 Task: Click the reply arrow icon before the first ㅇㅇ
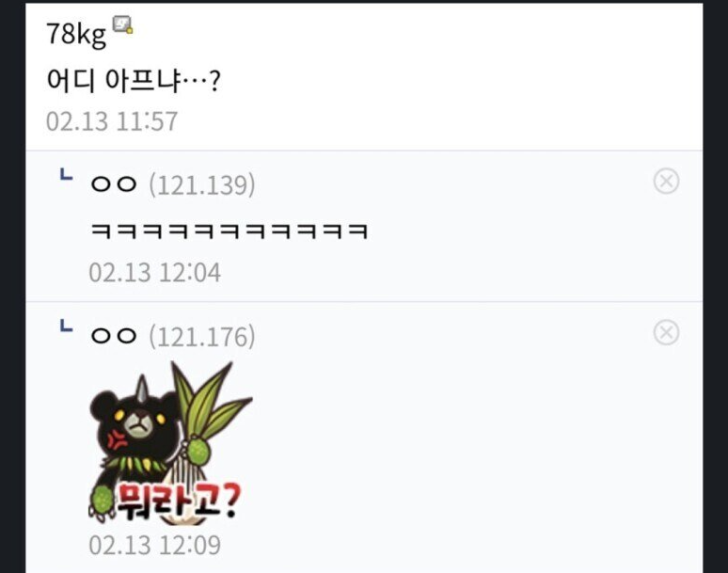[x=66, y=175]
